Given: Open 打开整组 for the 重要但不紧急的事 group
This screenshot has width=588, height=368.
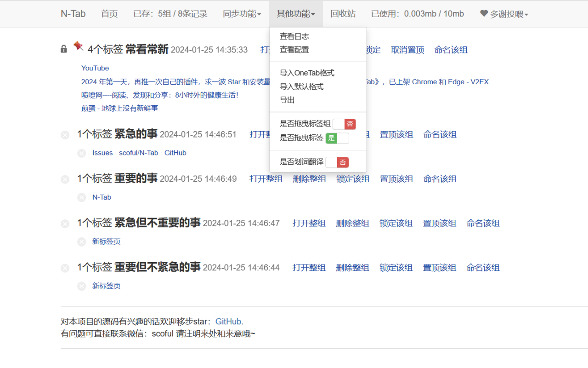Looking at the screenshot, I should click(x=309, y=267).
